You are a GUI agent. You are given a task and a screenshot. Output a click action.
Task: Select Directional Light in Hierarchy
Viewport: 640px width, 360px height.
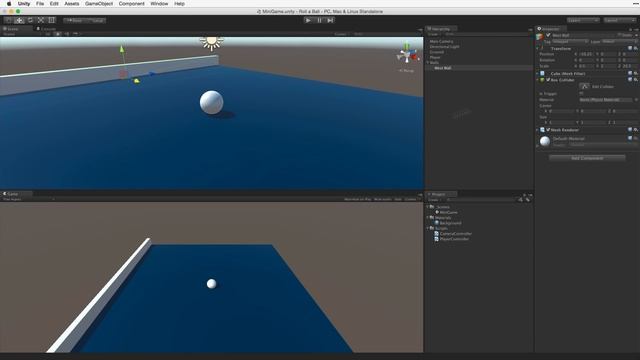pyautogui.click(x=444, y=47)
